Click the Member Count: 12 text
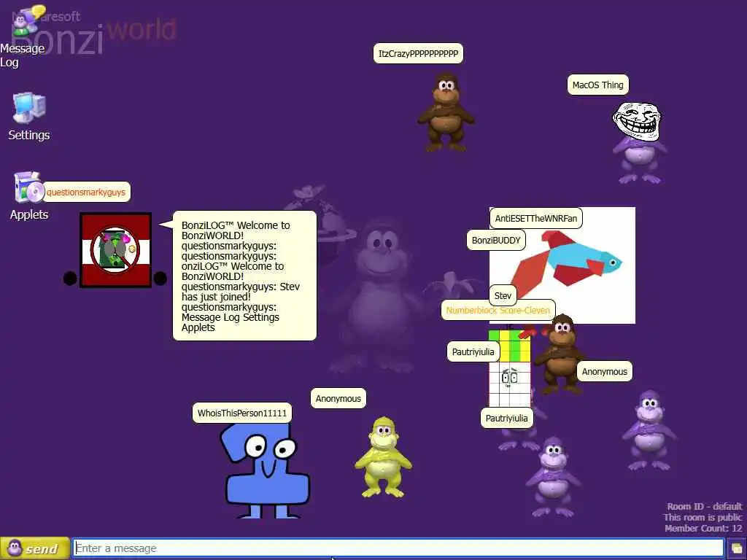This screenshot has height=560, width=747. [703, 528]
